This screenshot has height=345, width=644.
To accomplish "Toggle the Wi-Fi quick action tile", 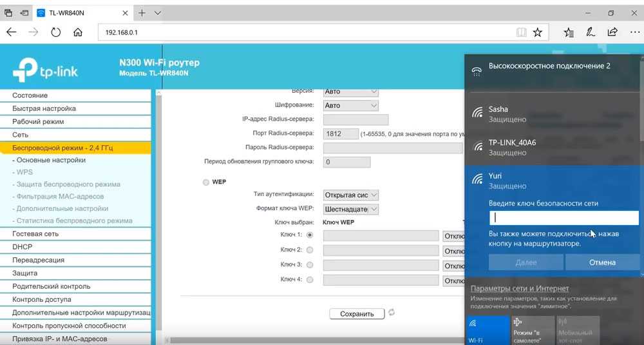I will [x=486, y=330].
